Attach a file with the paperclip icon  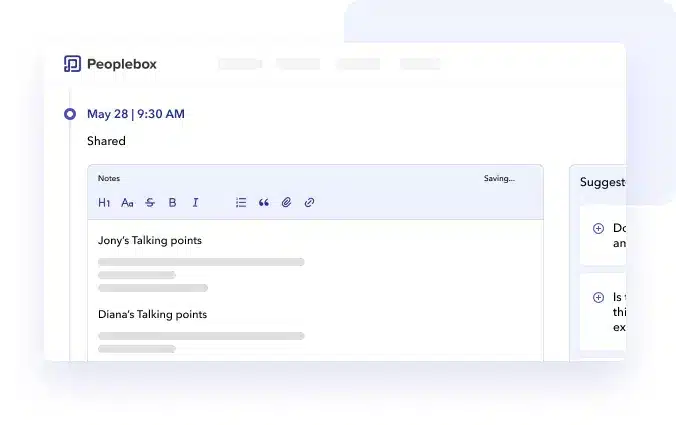[x=286, y=203]
